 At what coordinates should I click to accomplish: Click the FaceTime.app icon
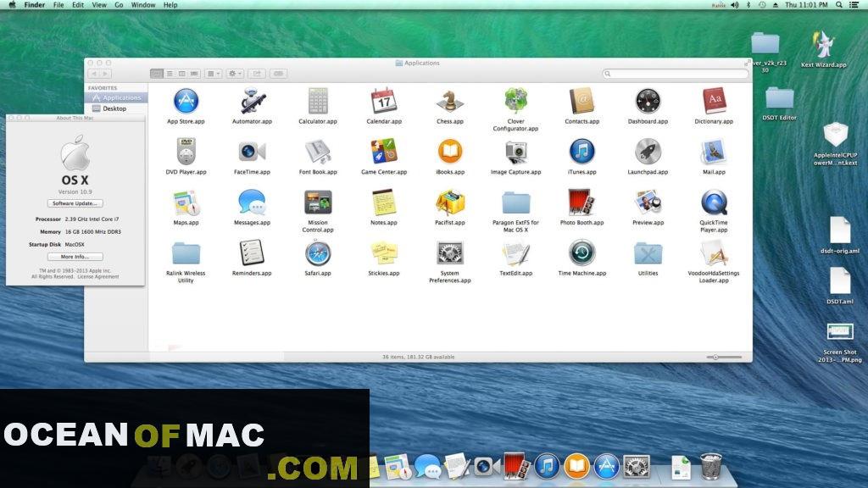[x=252, y=152]
